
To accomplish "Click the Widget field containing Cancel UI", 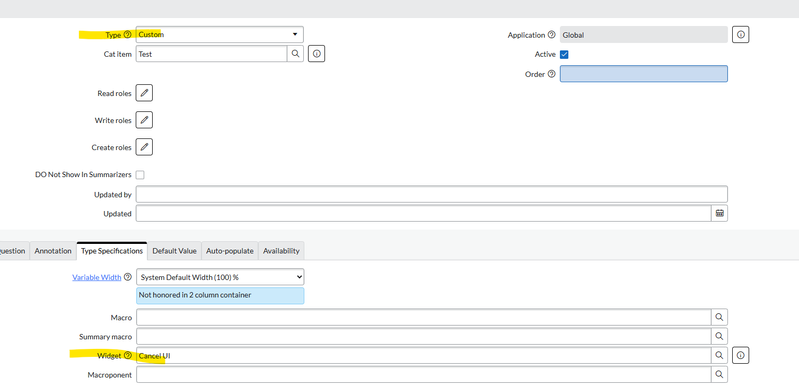I will click(x=423, y=355).
